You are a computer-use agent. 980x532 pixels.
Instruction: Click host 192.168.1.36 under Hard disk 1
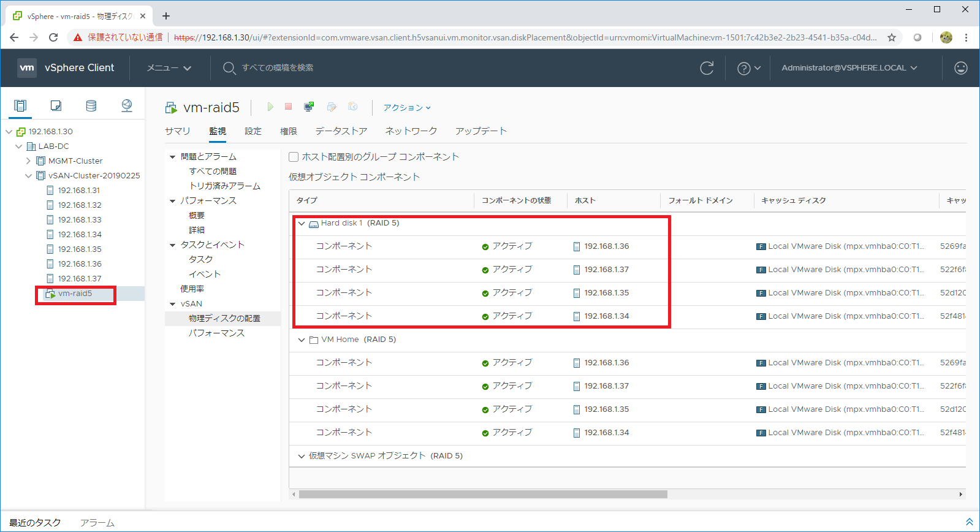click(606, 246)
